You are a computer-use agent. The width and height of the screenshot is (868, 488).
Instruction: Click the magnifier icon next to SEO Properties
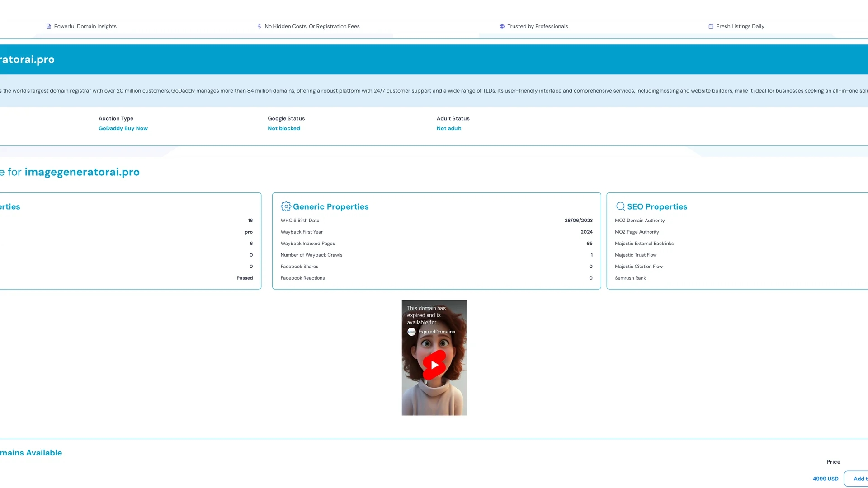tap(620, 206)
